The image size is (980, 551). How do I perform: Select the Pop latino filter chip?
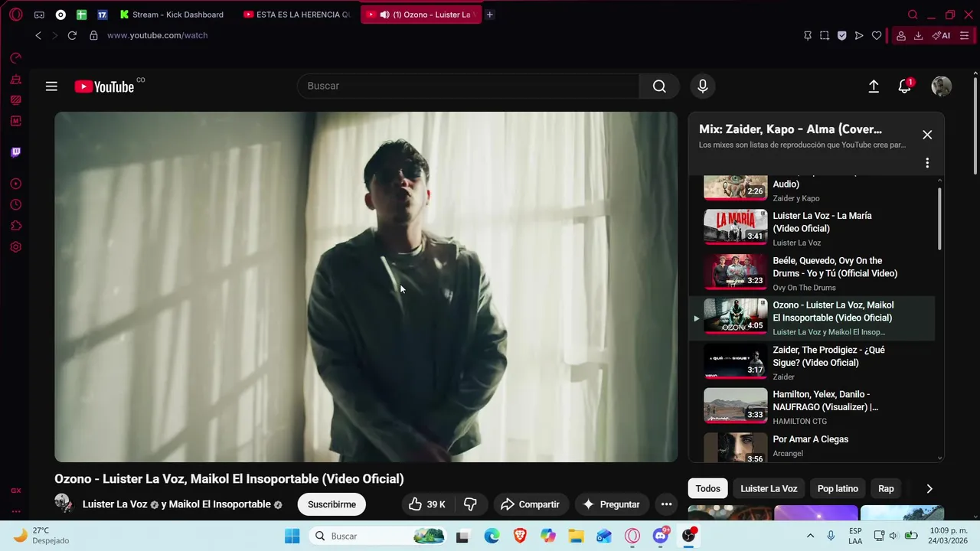point(838,488)
